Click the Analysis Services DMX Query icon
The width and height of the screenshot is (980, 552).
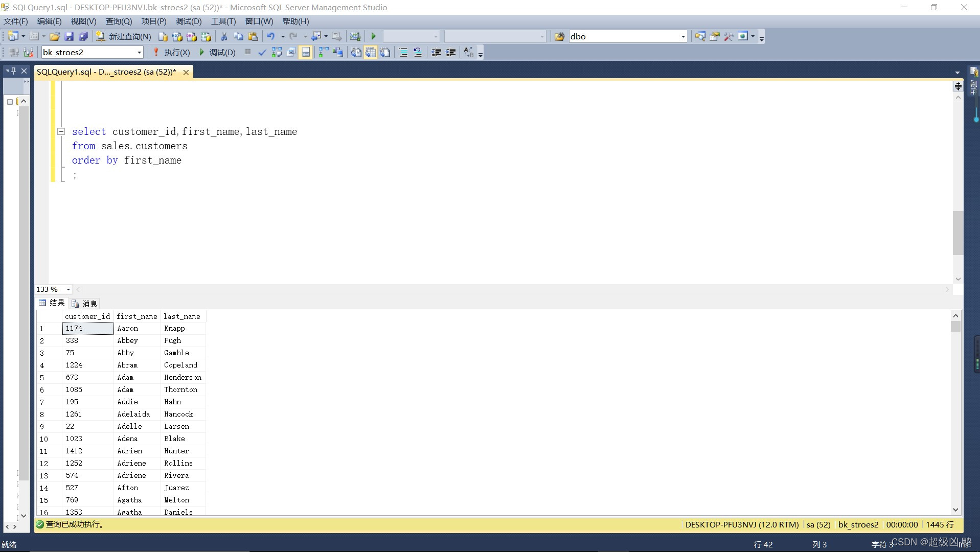coord(192,36)
